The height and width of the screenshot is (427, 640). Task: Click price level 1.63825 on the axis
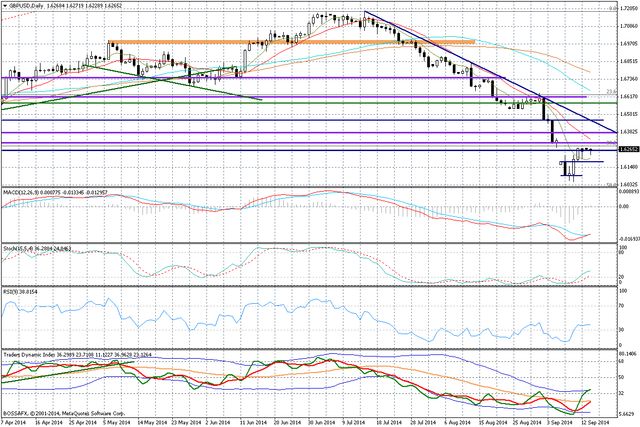pos(629,131)
